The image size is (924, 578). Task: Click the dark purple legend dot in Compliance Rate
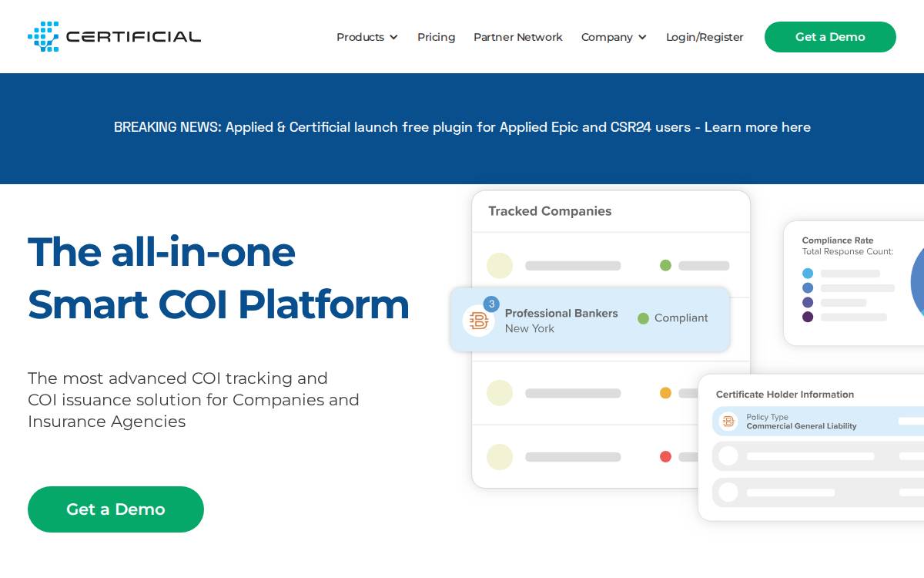point(808,317)
